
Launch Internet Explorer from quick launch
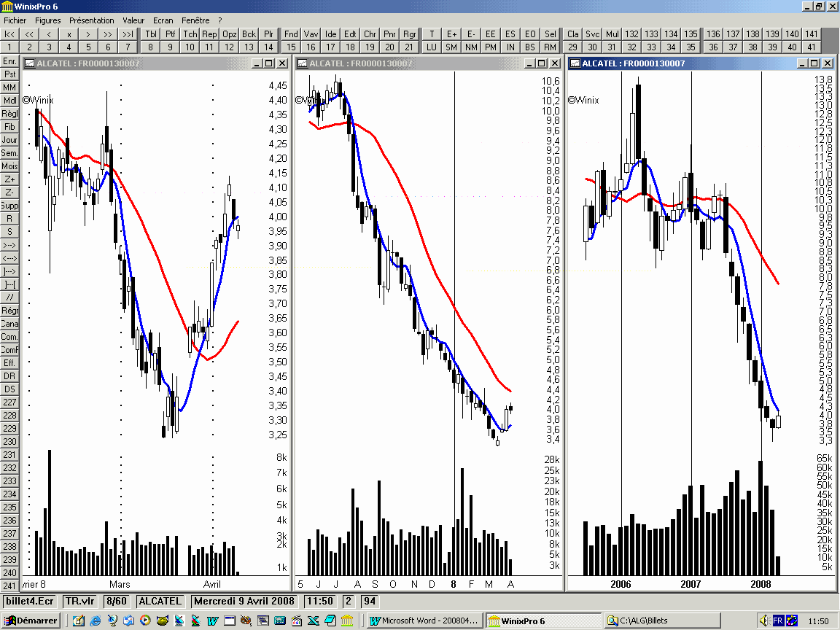96,621
